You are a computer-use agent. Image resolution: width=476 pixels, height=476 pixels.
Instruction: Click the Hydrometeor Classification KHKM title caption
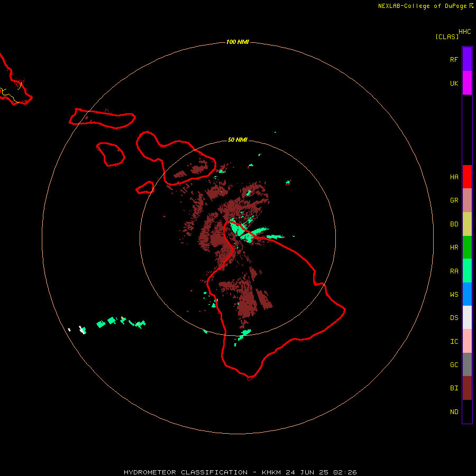tap(240, 472)
